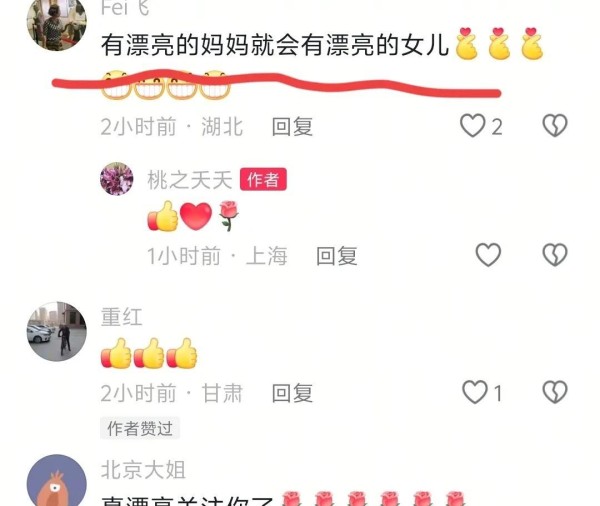The image size is (600, 506).
Task: Reply to 桃之夭夭 comment from 上海
Action: [337, 256]
